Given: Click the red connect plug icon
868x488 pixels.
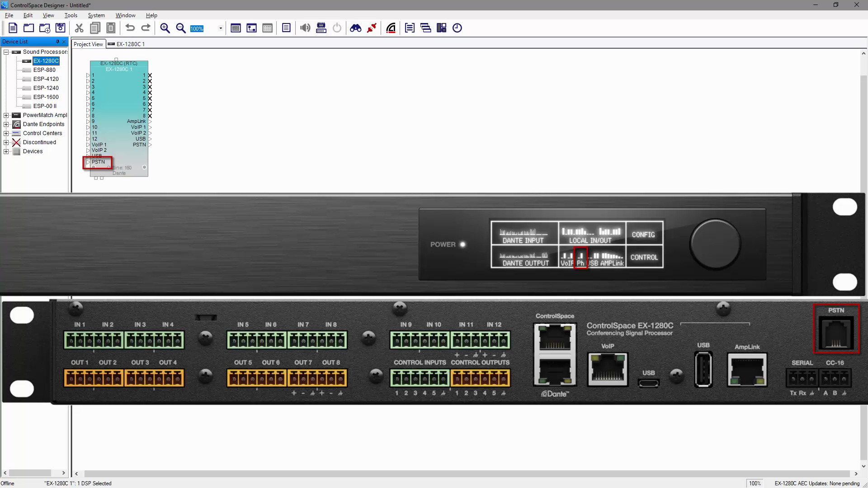Looking at the screenshot, I should [372, 28].
